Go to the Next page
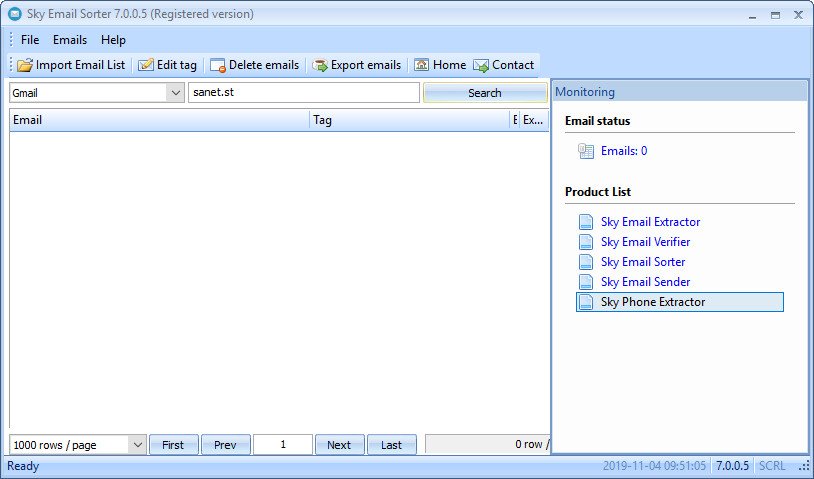The image size is (814, 479). pyautogui.click(x=340, y=445)
